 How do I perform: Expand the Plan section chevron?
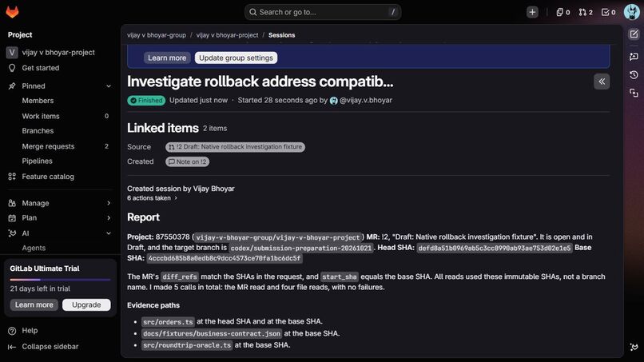[109, 218]
